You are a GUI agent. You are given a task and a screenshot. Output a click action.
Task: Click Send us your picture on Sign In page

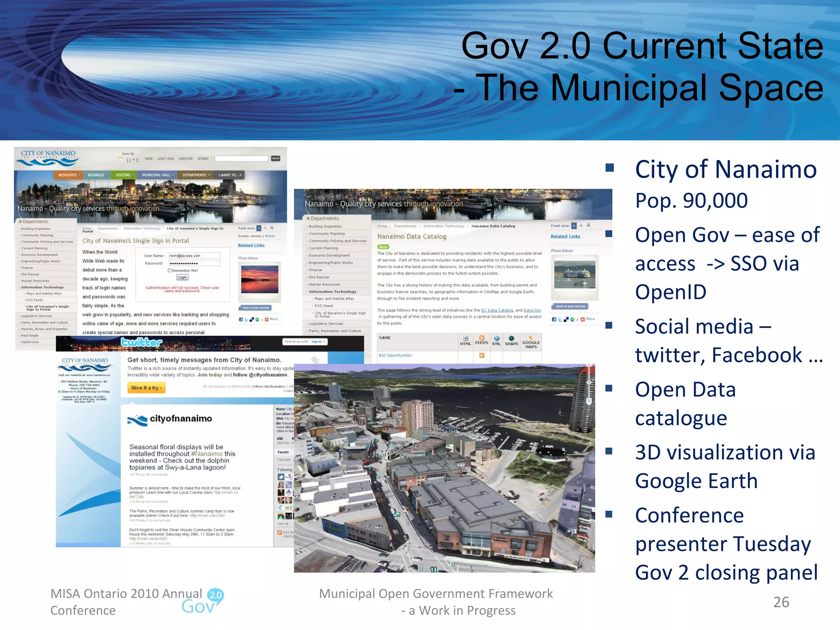(x=256, y=308)
